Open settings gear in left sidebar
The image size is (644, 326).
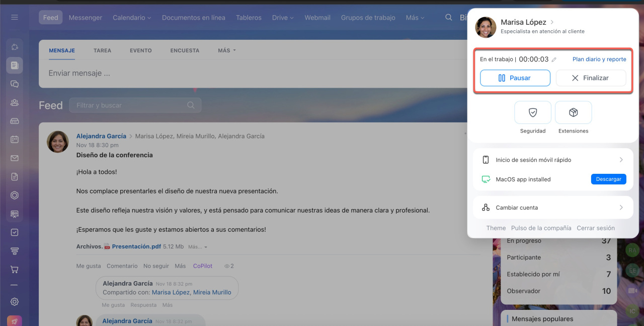click(15, 302)
